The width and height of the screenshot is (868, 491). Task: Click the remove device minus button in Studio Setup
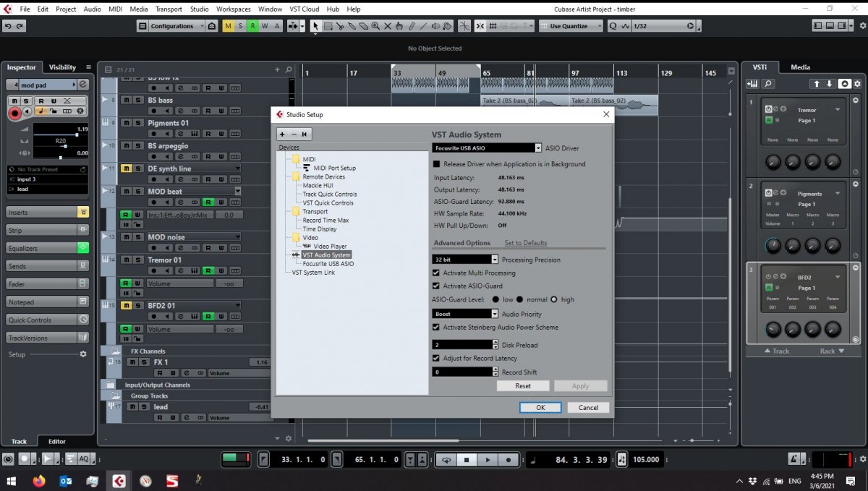coord(294,135)
